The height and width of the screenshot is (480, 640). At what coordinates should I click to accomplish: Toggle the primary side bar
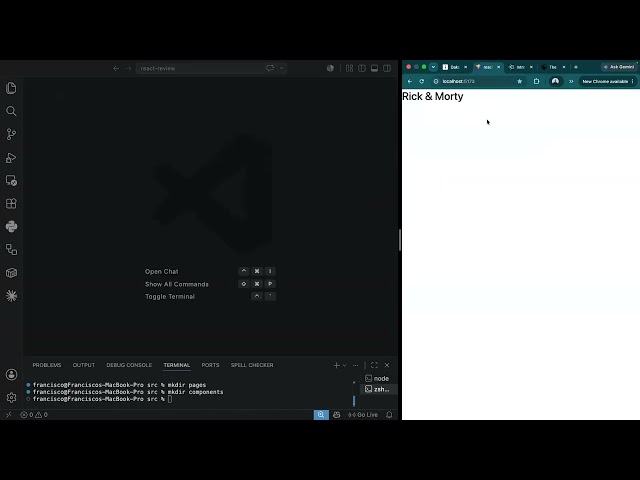tap(362, 68)
